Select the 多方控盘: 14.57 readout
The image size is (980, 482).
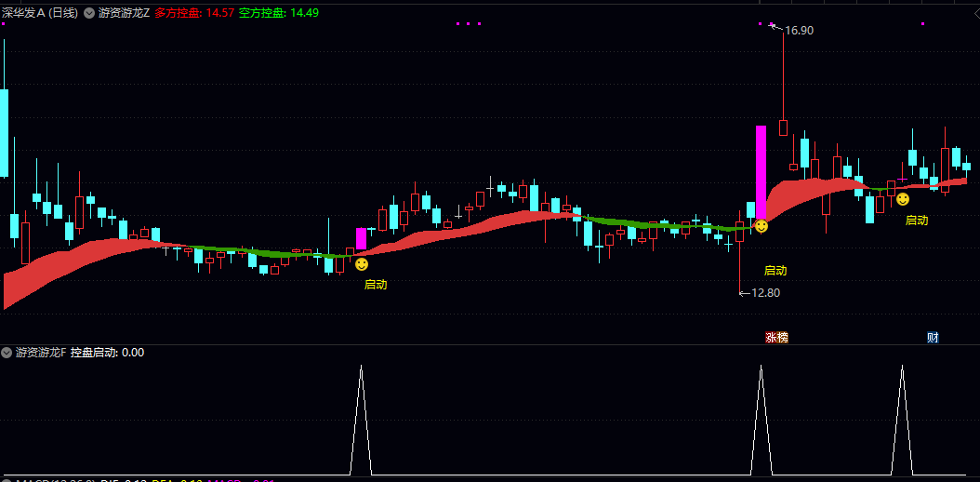pos(195,12)
